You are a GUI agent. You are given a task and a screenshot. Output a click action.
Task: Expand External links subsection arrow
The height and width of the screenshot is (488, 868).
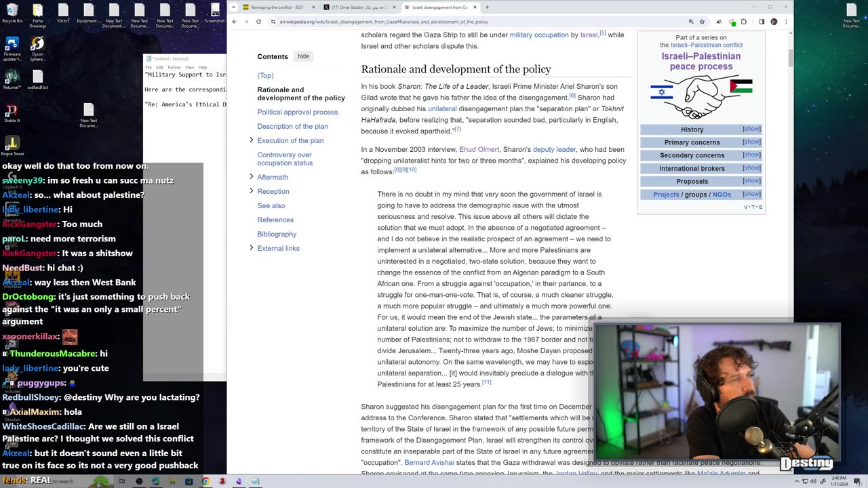[x=252, y=248]
